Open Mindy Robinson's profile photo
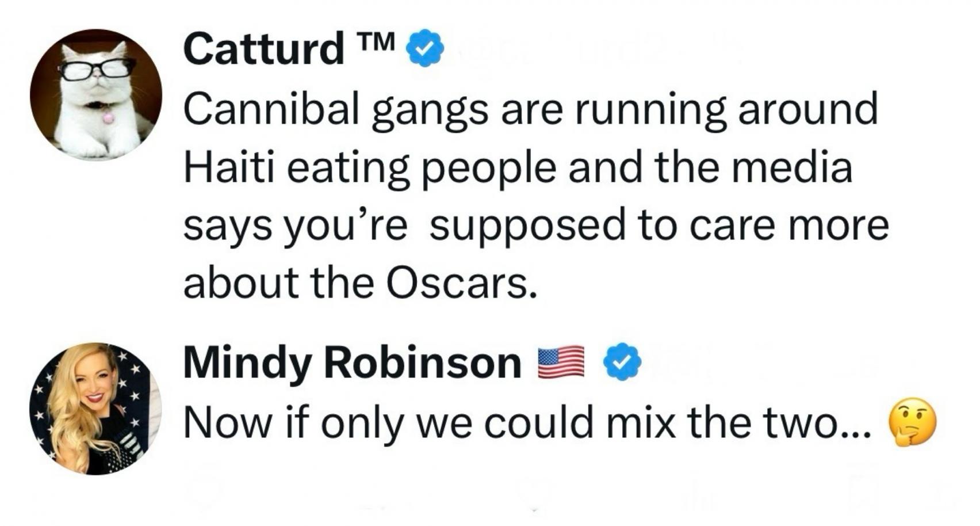Screen dimensions: 980x526 click(x=95, y=409)
